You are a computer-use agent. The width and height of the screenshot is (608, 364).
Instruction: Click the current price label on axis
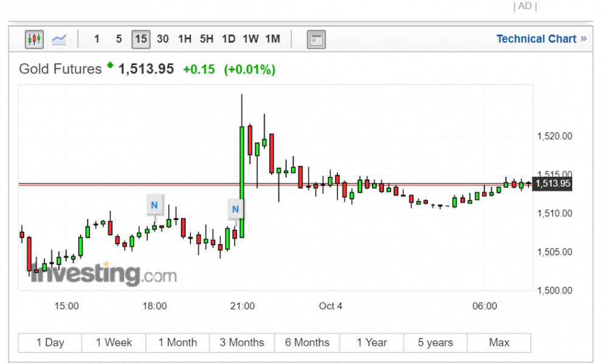(x=552, y=184)
